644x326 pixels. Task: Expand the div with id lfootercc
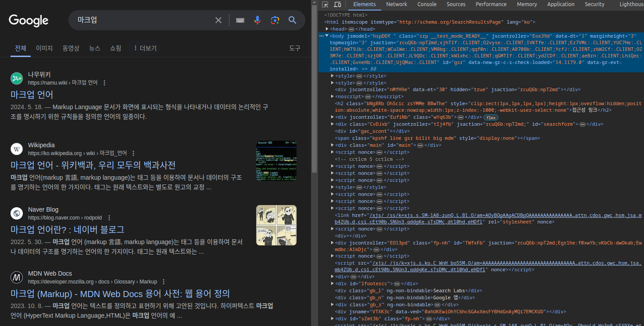333,283
